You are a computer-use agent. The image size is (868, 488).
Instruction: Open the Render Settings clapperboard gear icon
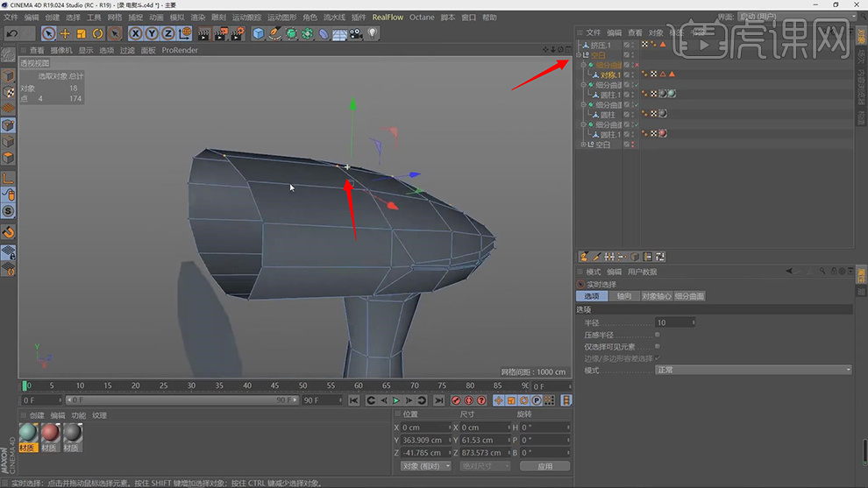pyautogui.click(x=237, y=33)
